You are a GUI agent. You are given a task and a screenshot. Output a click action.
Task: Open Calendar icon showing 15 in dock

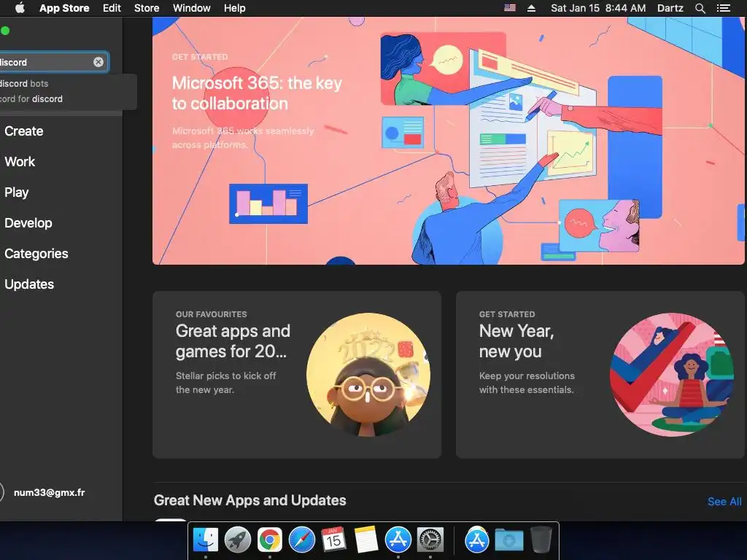(333, 540)
